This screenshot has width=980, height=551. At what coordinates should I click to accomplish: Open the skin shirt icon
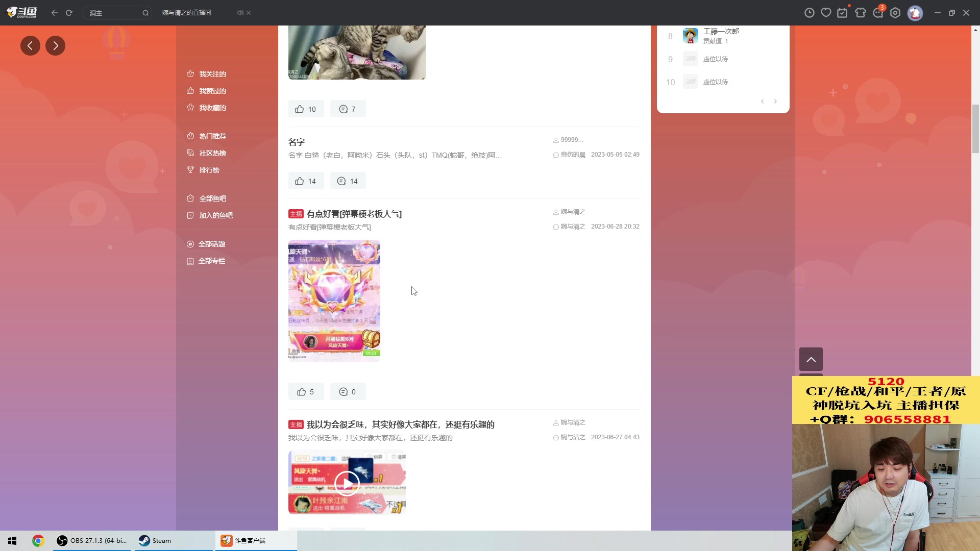pyautogui.click(x=861, y=13)
